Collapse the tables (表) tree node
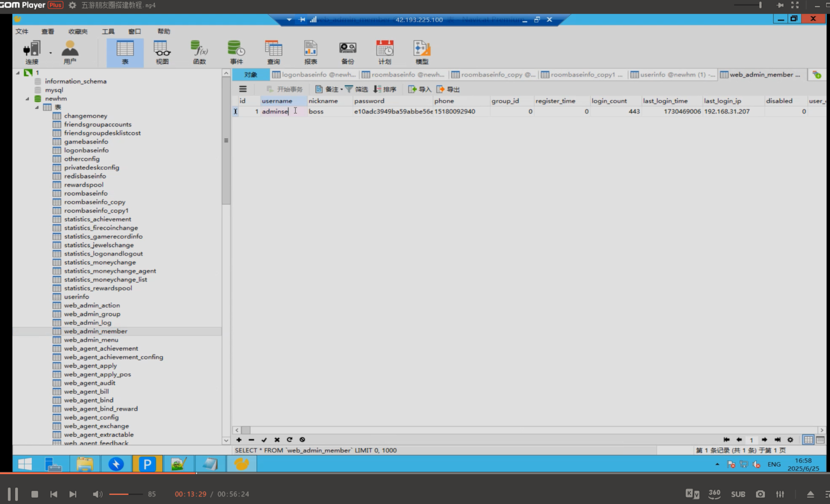This screenshot has height=504, width=830. [x=37, y=107]
